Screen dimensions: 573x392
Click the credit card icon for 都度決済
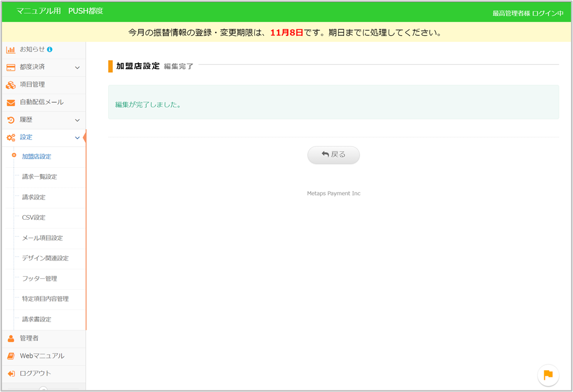coord(11,67)
